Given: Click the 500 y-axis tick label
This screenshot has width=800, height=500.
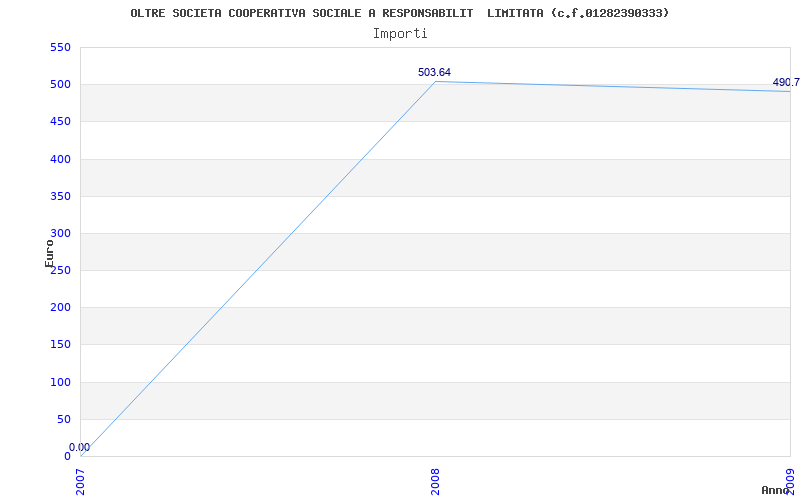Looking at the screenshot, I should coord(60,84).
